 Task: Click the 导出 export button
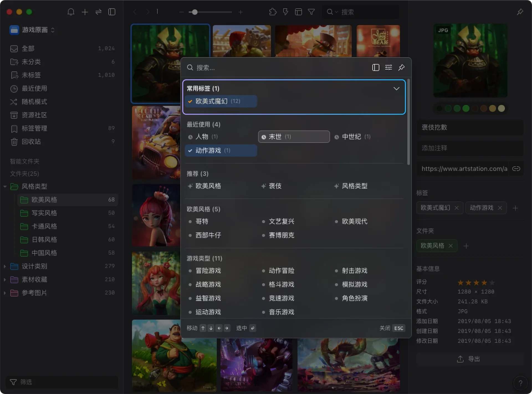[470, 359]
